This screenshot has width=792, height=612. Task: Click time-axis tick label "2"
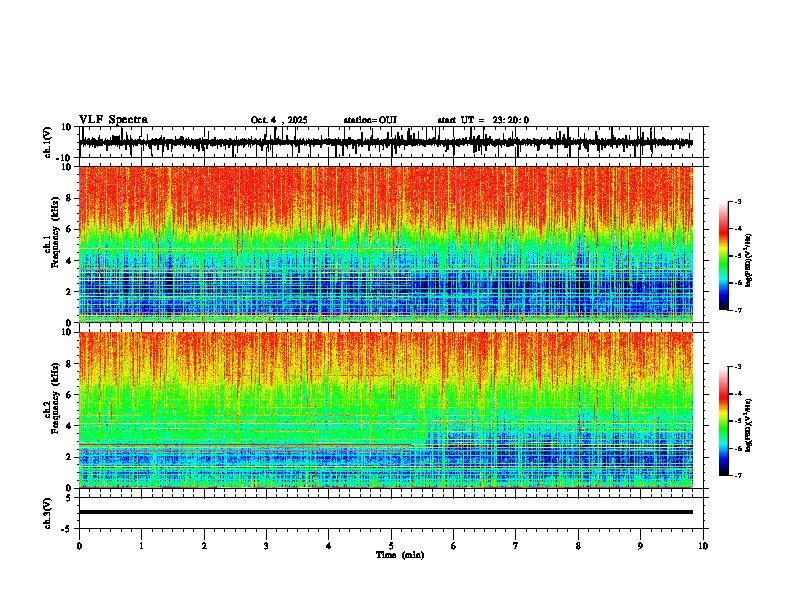(x=204, y=546)
